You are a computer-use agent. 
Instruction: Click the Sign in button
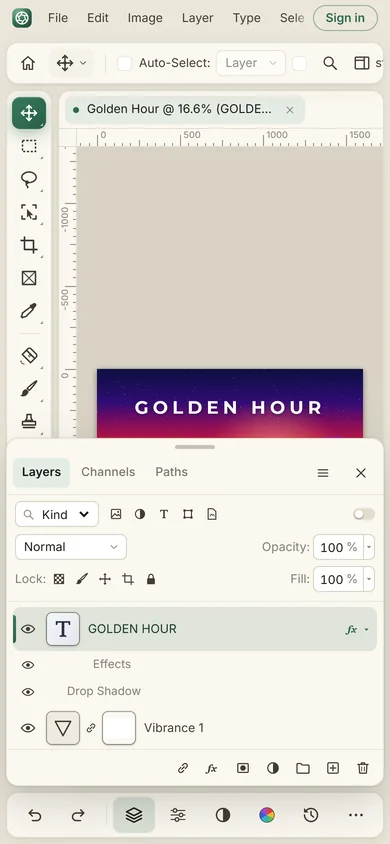pyautogui.click(x=345, y=18)
